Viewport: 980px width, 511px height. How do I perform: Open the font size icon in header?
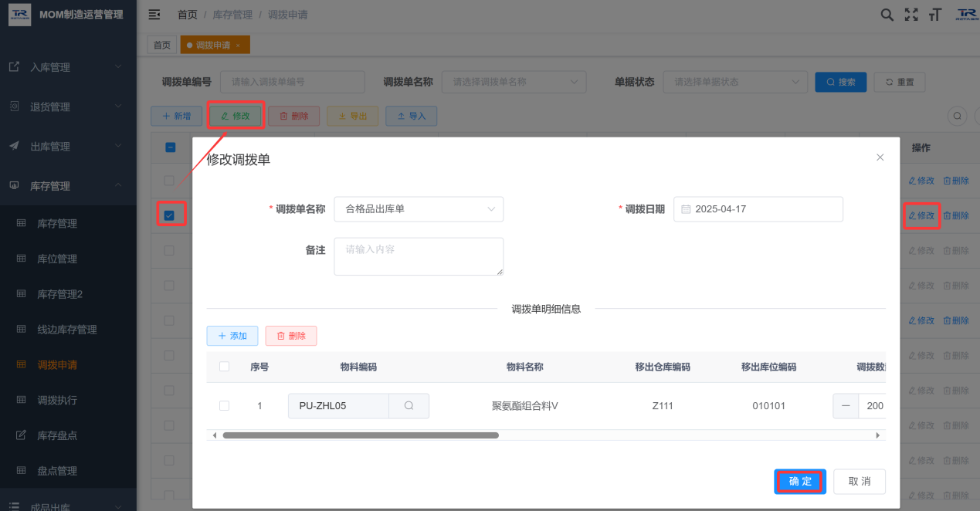[x=935, y=15]
